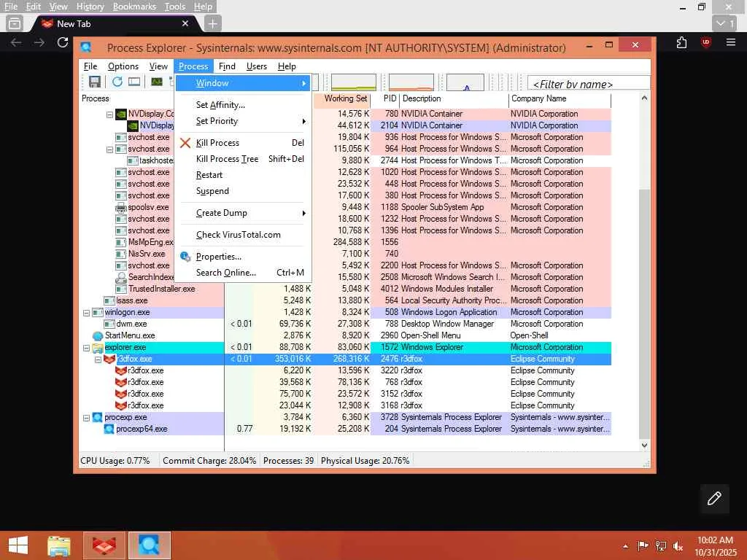
Task: Open browser Bookmarks menu
Action: [134, 7]
